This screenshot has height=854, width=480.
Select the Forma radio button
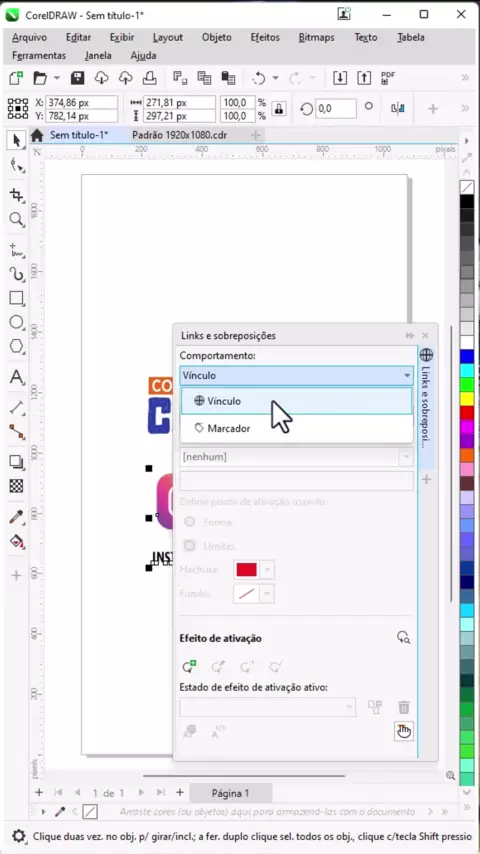point(190,522)
